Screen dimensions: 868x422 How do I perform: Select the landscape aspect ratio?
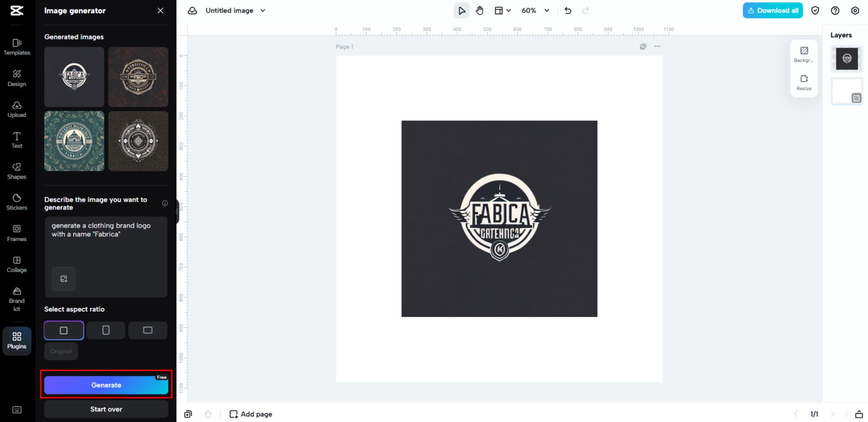pyautogui.click(x=147, y=330)
